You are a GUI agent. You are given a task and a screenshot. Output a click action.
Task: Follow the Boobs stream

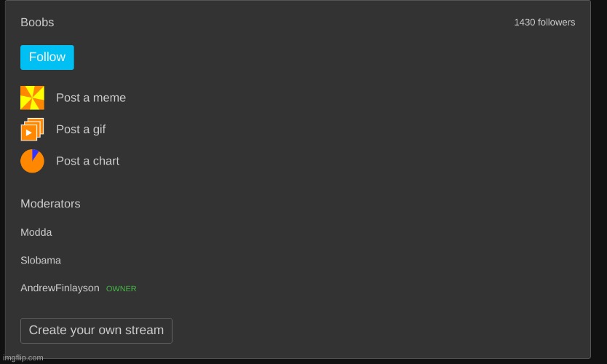47,58
